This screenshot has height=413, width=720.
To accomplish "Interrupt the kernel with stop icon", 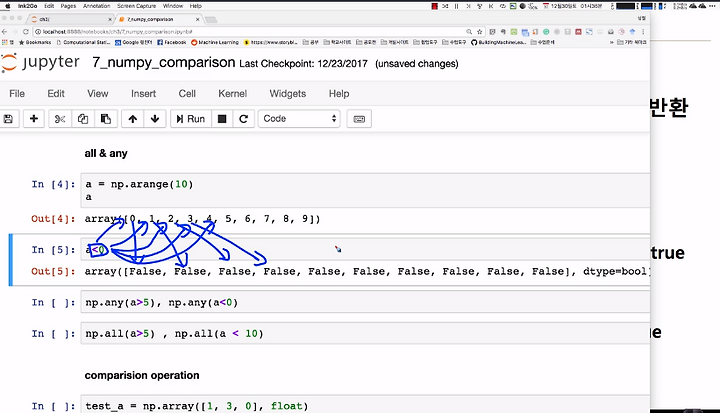I will [222, 119].
